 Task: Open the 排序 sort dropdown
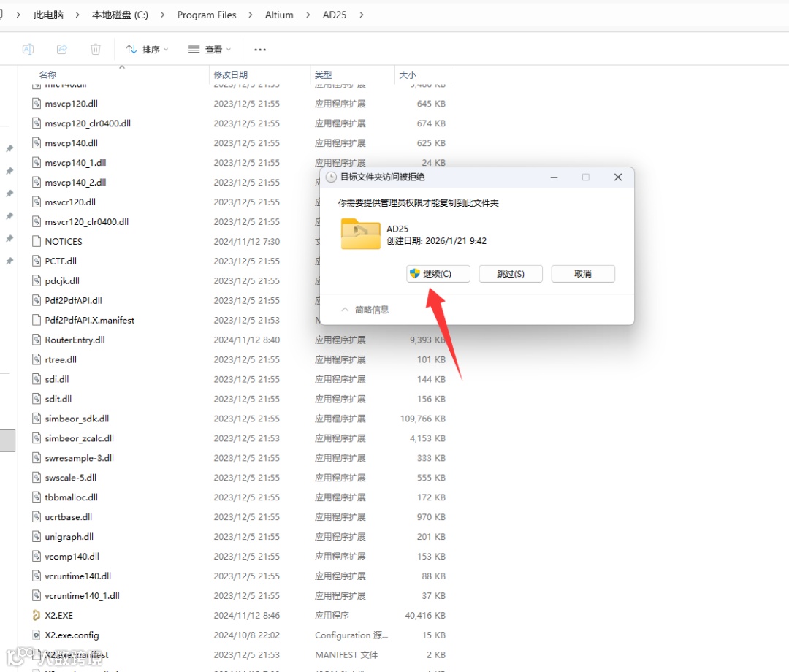click(147, 49)
